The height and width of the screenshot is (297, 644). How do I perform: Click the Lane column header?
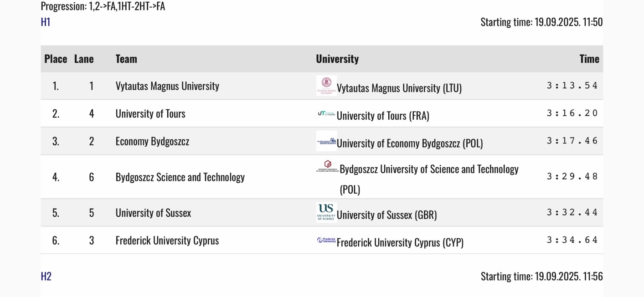[84, 59]
